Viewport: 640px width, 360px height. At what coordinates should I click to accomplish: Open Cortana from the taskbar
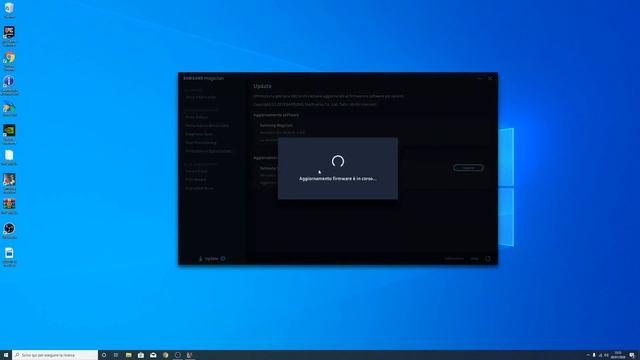104,355
